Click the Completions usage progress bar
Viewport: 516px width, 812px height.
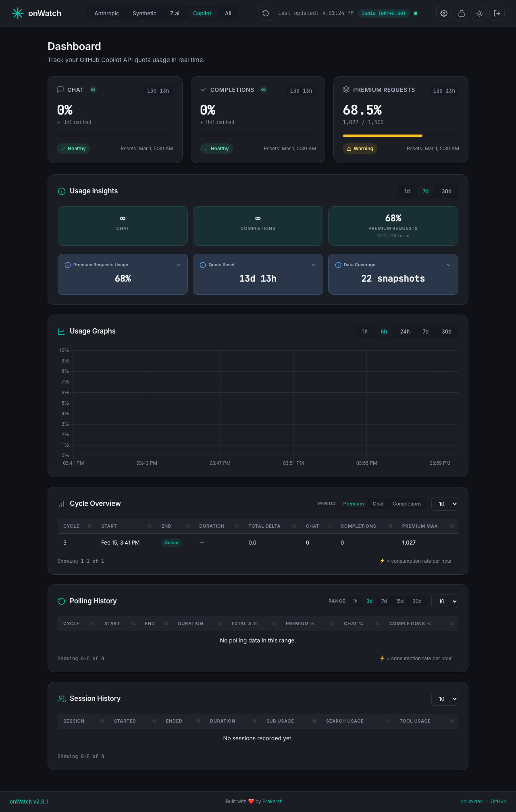[258, 136]
